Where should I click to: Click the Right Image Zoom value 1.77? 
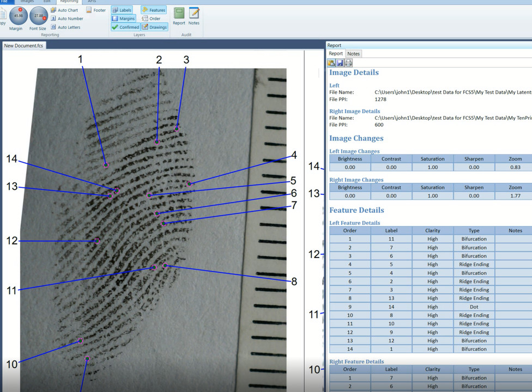[515, 196]
